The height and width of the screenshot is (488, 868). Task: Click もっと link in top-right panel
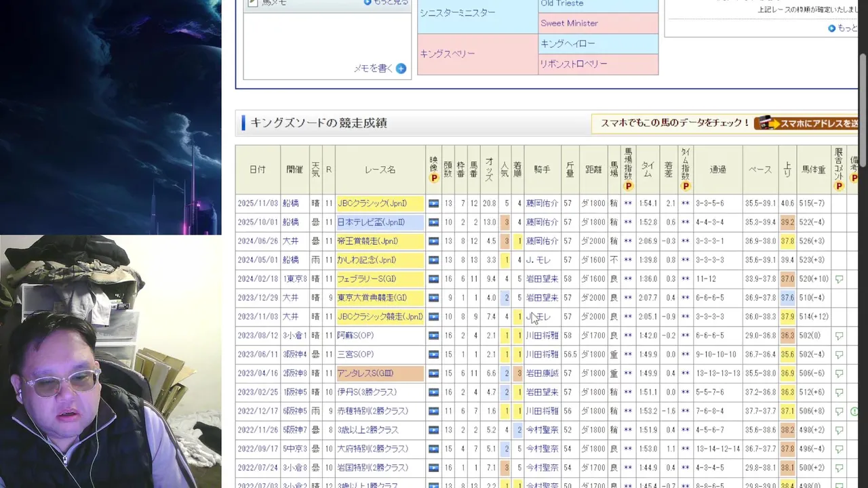[847, 28]
